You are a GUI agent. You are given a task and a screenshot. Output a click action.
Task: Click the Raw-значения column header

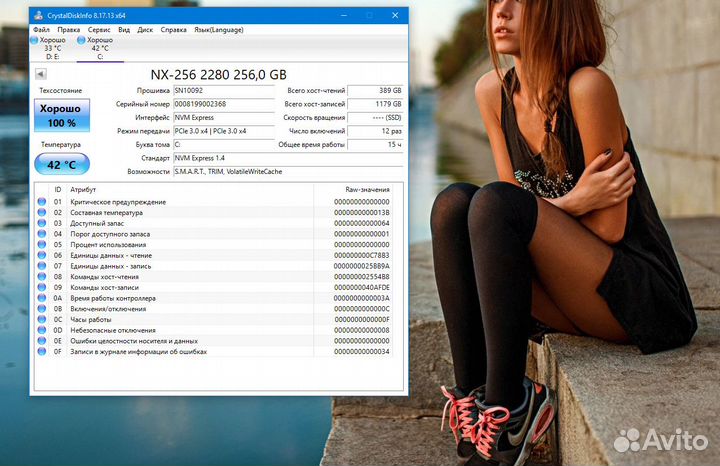pyautogui.click(x=353, y=190)
